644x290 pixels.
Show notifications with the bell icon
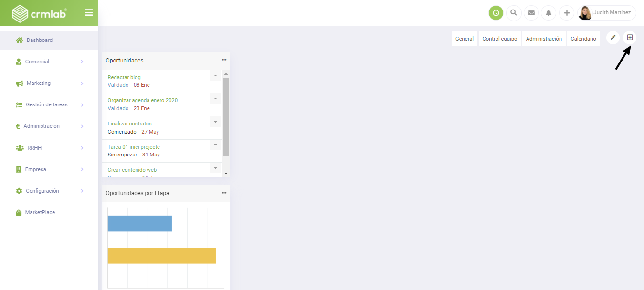point(549,13)
